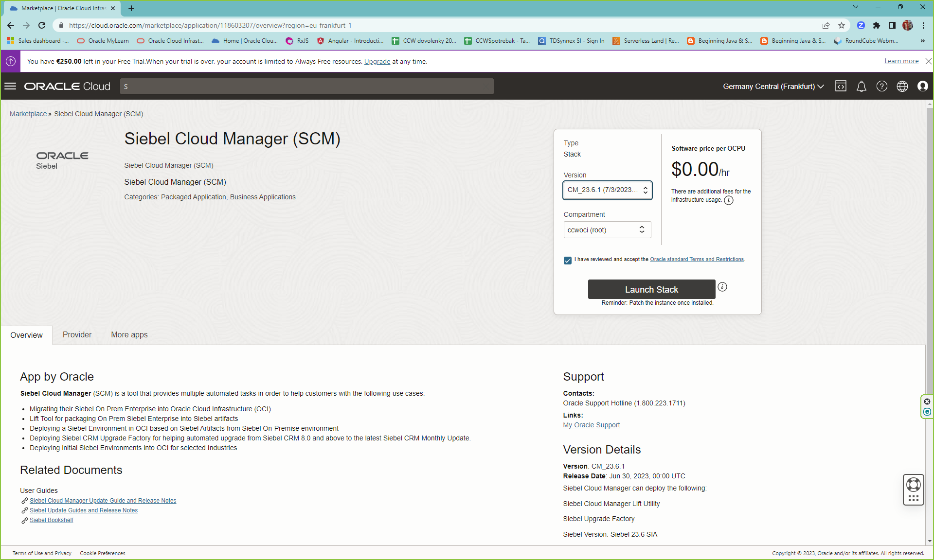934x560 pixels.
Task: Open the Oracle Cloud navigation hamburger menu
Action: click(x=10, y=86)
